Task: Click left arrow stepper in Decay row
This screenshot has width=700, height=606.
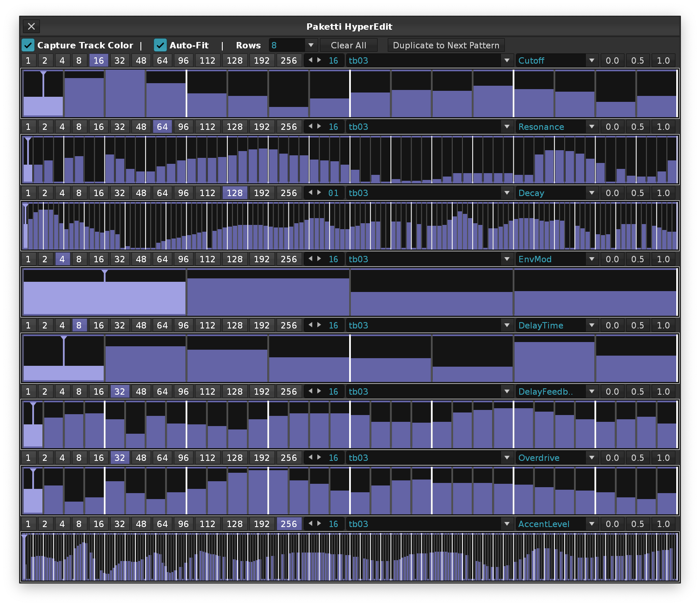Action: [x=311, y=193]
